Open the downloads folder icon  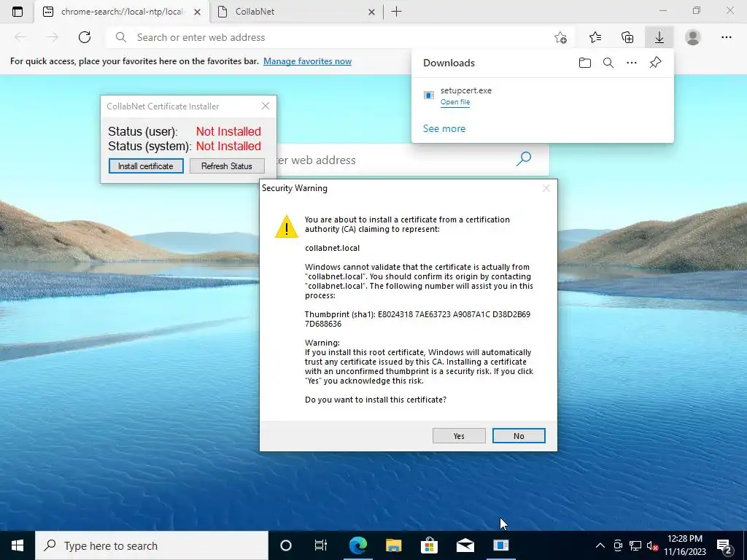pyautogui.click(x=584, y=63)
